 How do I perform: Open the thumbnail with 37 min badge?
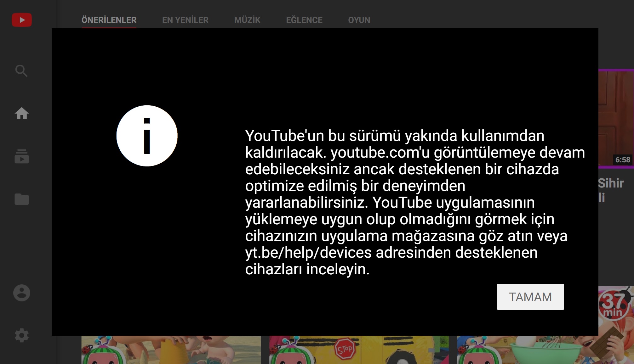coord(616,325)
